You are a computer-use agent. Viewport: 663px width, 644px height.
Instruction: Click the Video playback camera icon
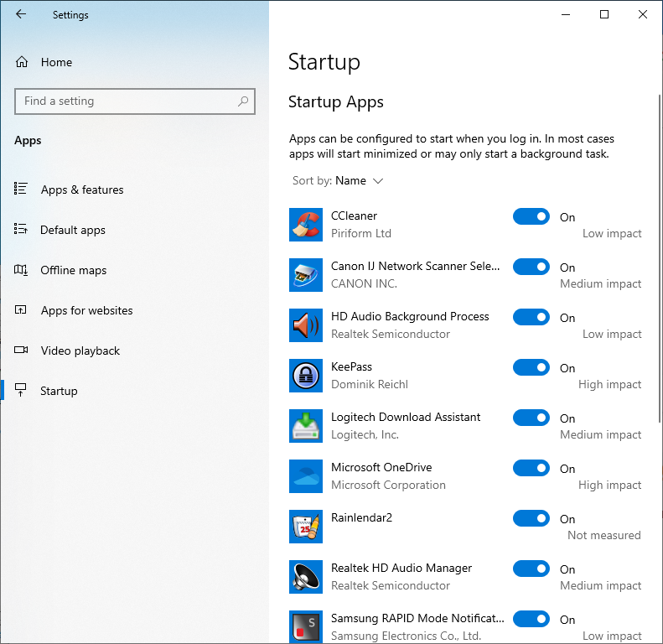coord(21,350)
